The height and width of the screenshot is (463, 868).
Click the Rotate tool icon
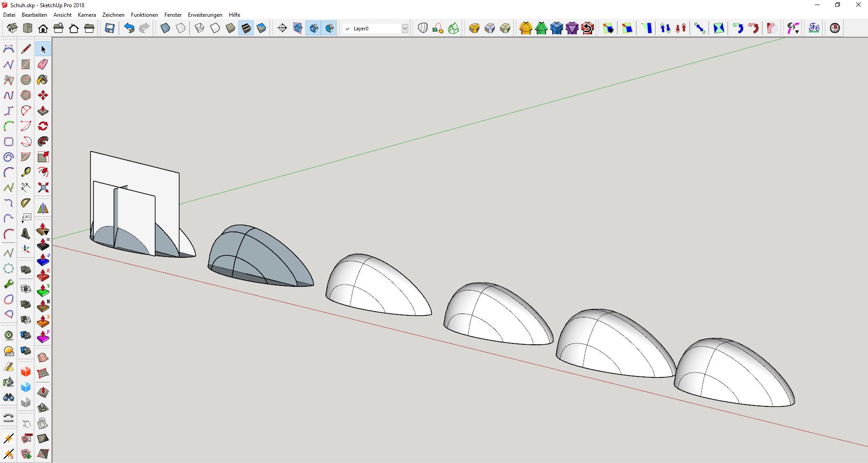tap(43, 126)
